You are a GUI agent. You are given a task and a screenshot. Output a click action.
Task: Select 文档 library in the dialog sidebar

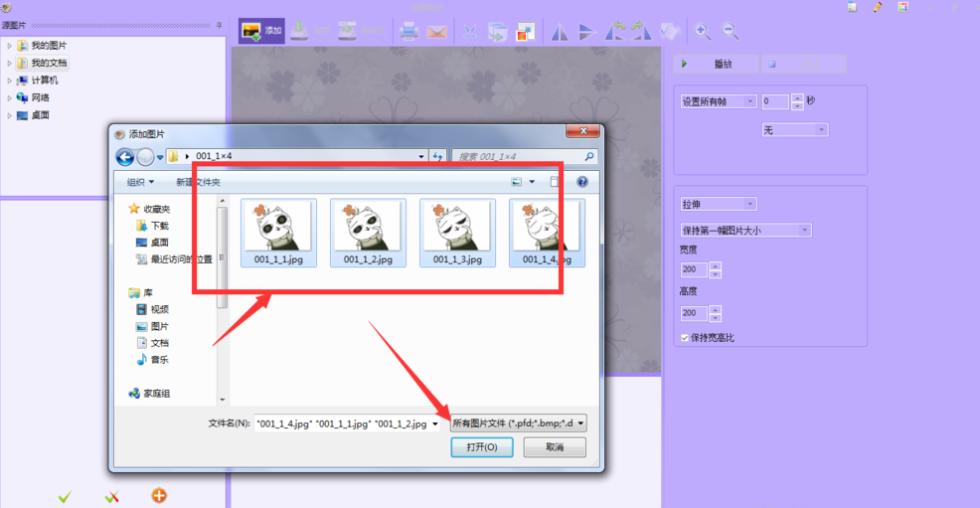tap(152, 343)
